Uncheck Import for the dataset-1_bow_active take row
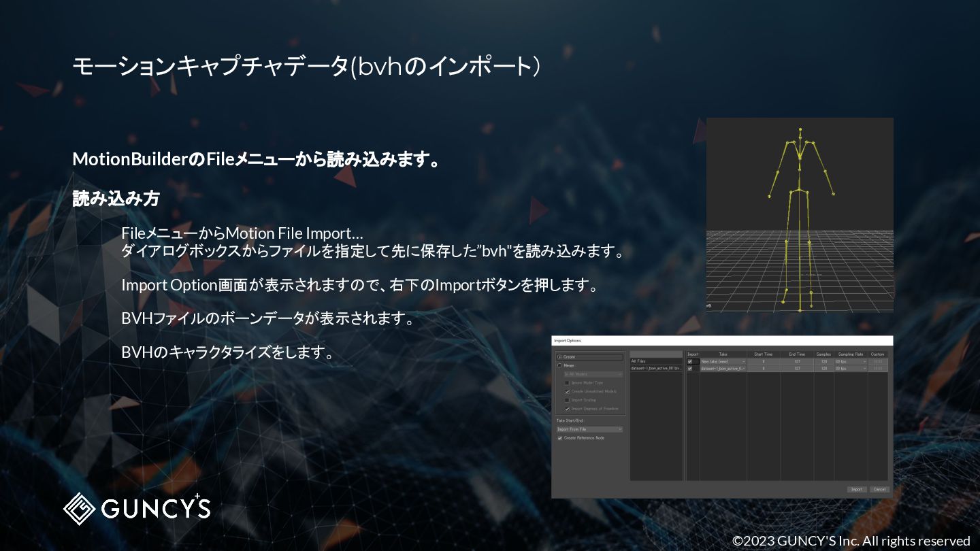This screenshot has width=980, height=551. 689,368
